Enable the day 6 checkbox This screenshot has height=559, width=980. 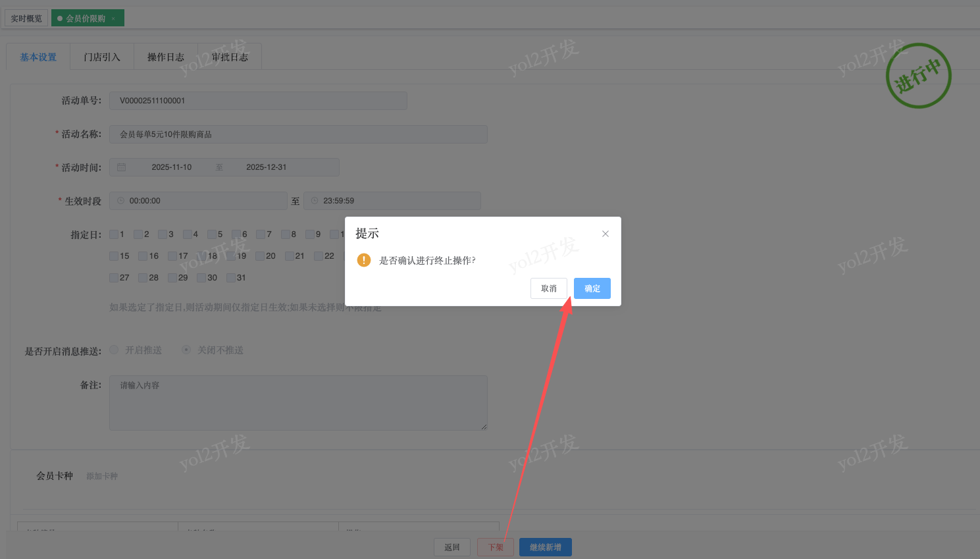pos(236,234)
